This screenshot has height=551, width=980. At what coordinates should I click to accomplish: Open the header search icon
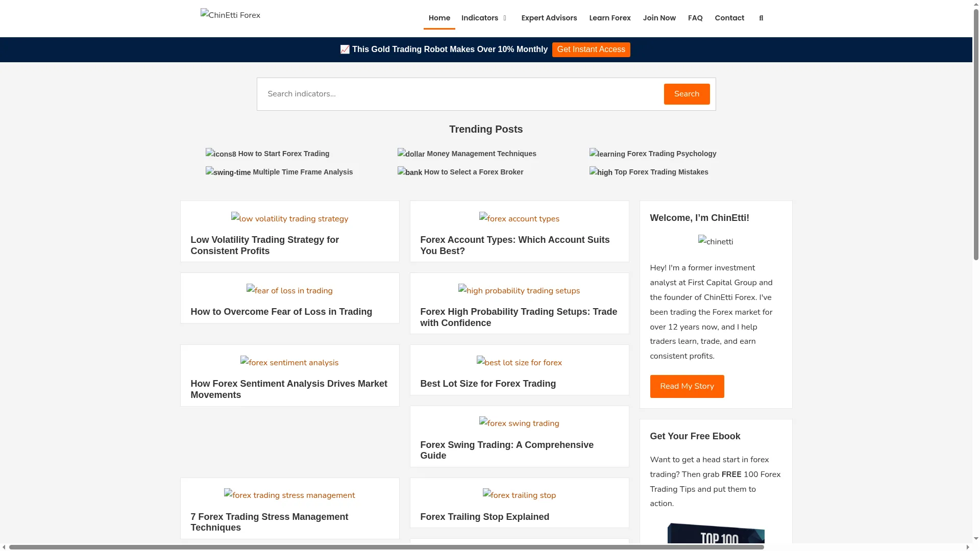click(761, 18)
